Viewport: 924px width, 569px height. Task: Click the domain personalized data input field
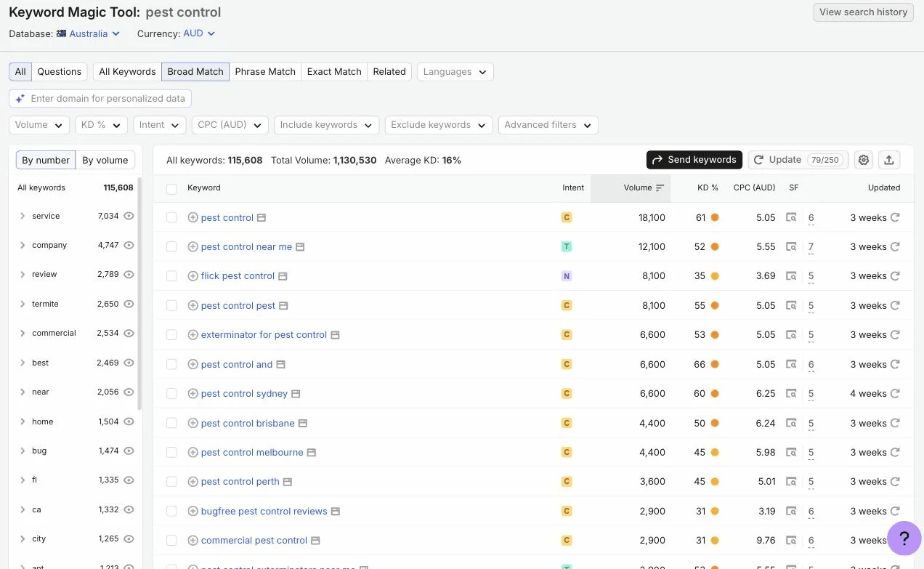pos(100,99)
